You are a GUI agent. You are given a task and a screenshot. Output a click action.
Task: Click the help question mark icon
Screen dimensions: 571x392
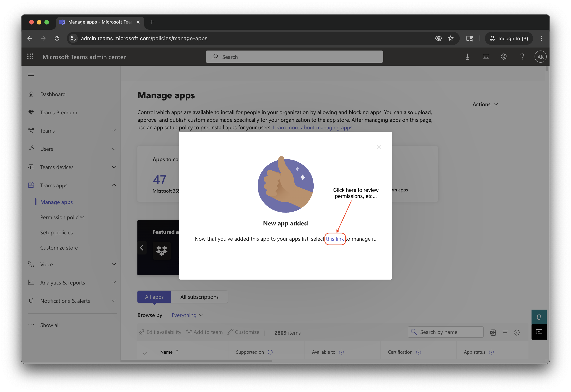(522, 57)
